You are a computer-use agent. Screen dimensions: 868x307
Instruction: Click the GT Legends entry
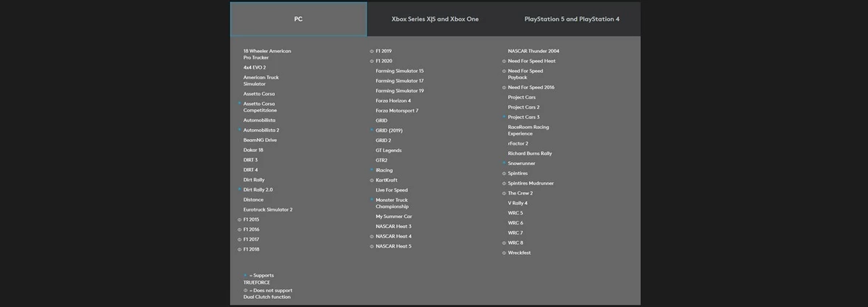(388, 151)
